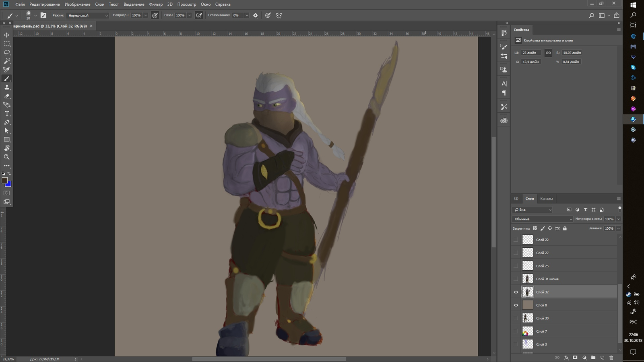Click the blue background color swatch

9,184
